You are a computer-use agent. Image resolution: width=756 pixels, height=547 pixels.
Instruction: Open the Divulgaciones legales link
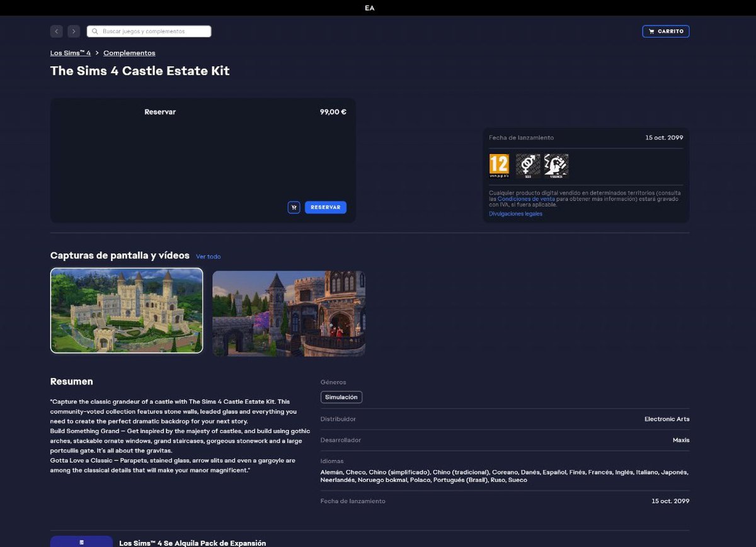tap(515, 214)
